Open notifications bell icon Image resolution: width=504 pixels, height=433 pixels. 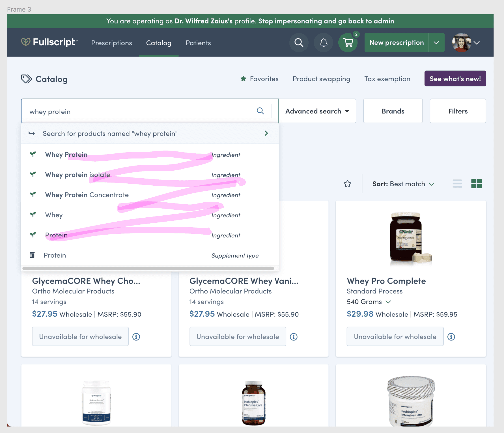(324, 43)
